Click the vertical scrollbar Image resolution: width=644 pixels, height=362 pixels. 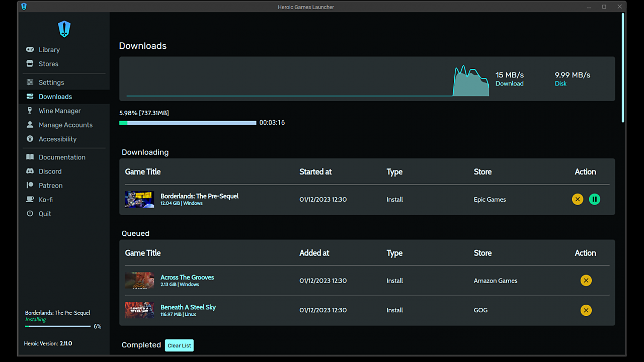(x=623, y=68)
